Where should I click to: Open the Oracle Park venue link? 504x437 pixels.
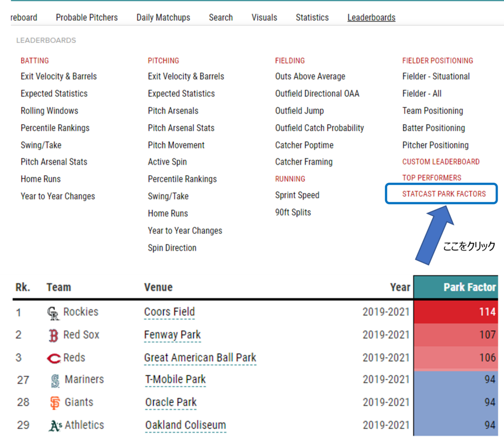[171, 402]
